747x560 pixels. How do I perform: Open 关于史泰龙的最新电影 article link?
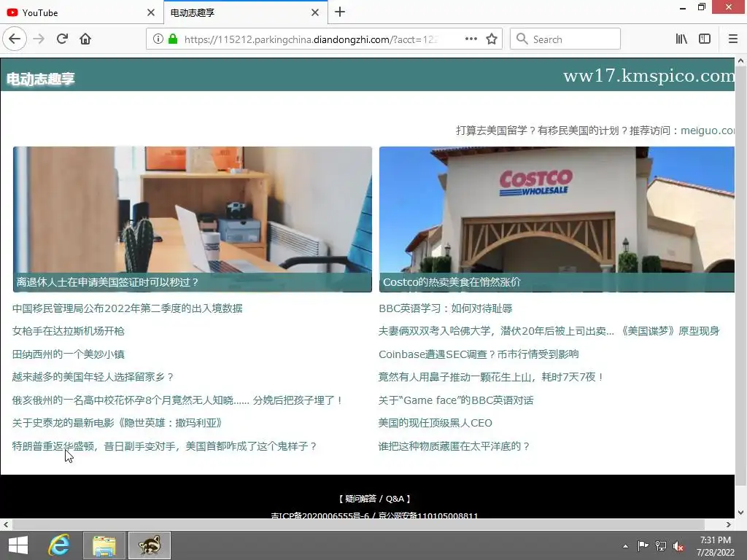click(117, 423)
